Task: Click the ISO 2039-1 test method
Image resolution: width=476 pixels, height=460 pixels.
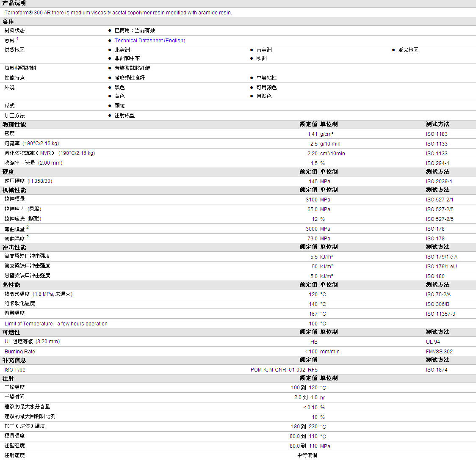Action: (439, 182)
